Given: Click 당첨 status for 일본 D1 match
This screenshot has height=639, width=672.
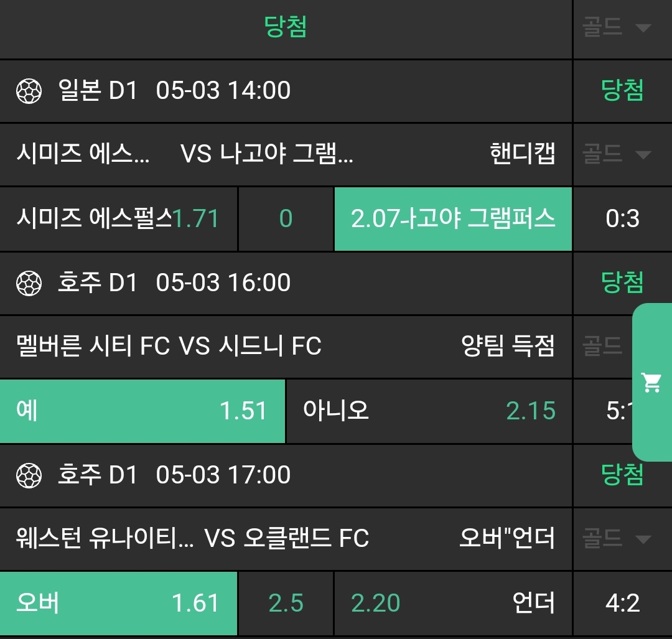Looking at the screenshot, I should pos(622,91).
